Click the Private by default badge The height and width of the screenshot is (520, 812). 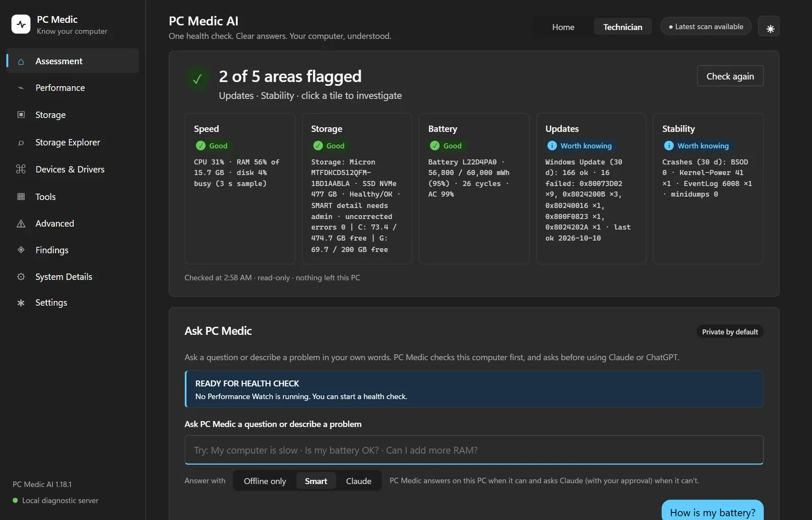[730, 332]
